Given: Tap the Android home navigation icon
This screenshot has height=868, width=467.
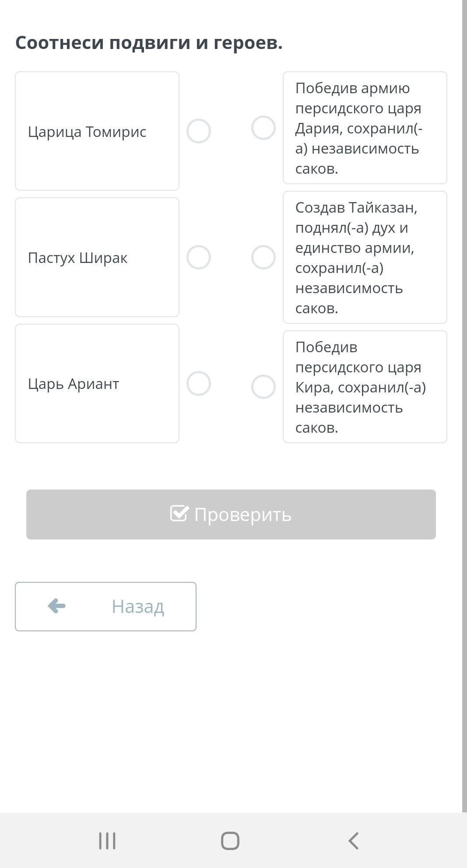Looking at the screenshot, I should pos(230,841).
